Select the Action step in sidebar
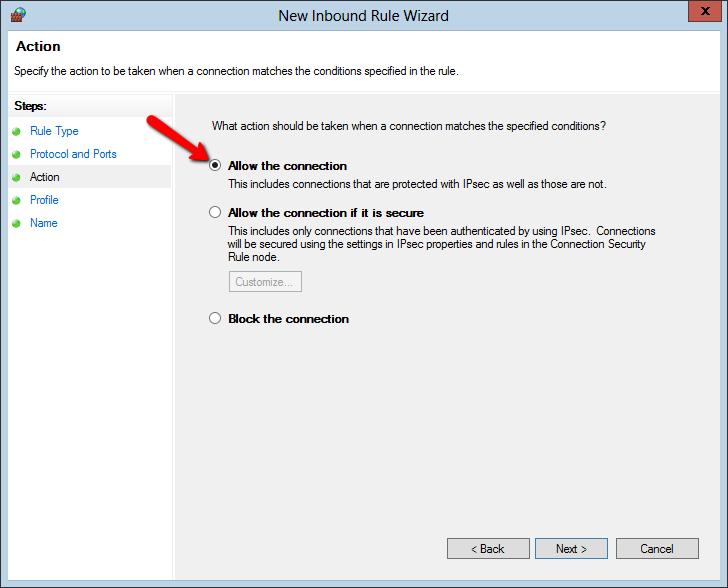The height and width of the screenshot is (588, 728). click(x=45, y=177)
